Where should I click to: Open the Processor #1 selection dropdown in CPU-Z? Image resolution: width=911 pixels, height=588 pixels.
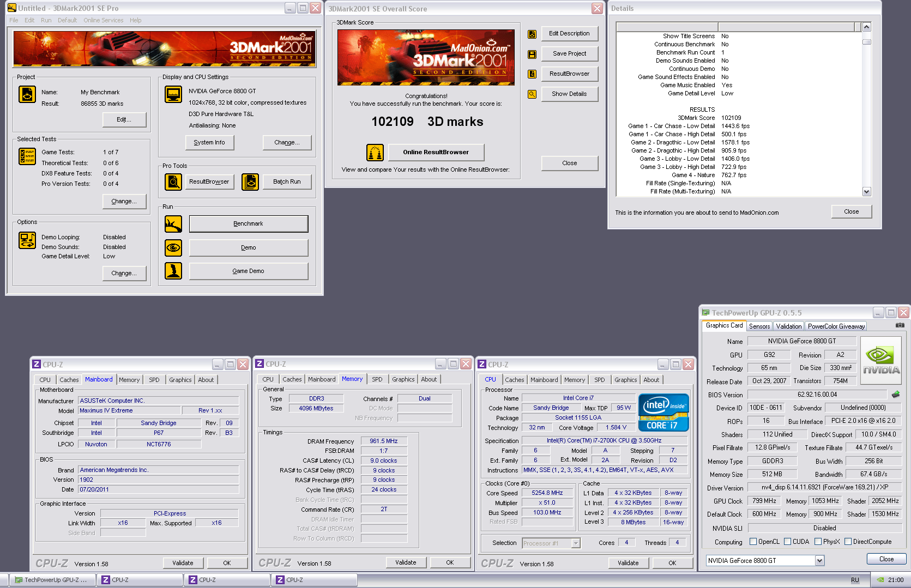click(x=576, y=543)
